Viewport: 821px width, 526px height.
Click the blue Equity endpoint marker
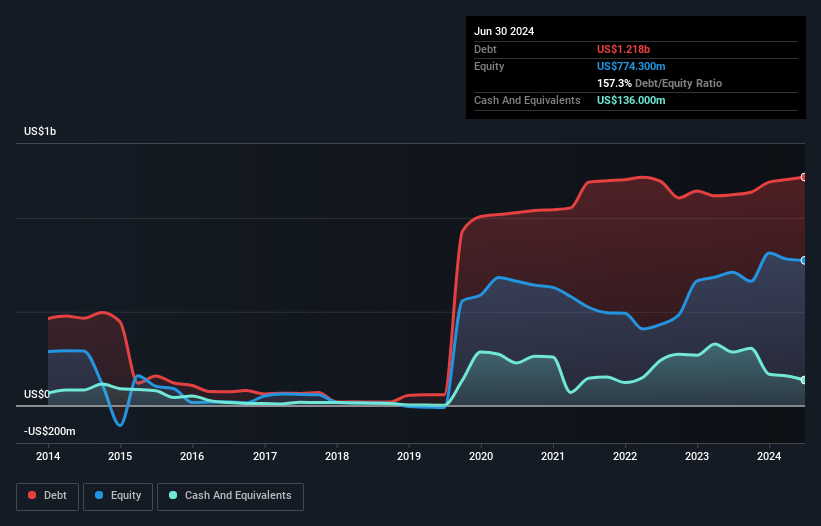tap(804, 261)
